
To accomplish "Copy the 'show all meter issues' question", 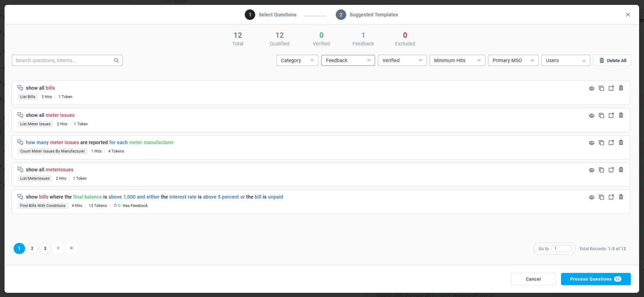I will 601,116.
